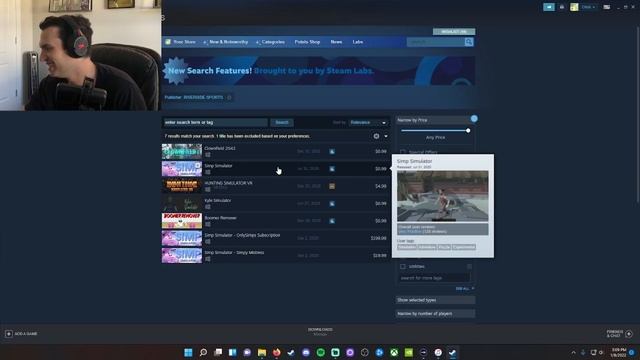Open the Sort by Relevance dropdown
This screenshot has width=640, height=360.
click(368, 122)
